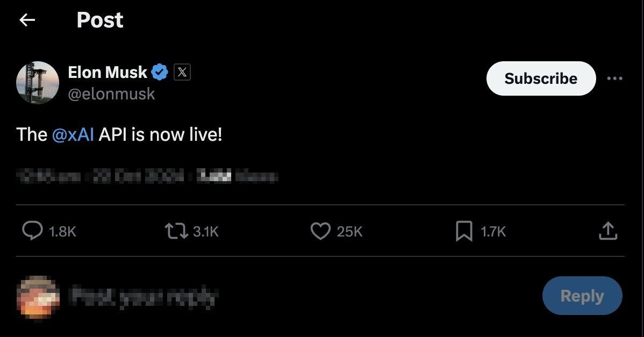
Task: Click the X affiliation badge beside the name
Action: [x=182, y=72]
